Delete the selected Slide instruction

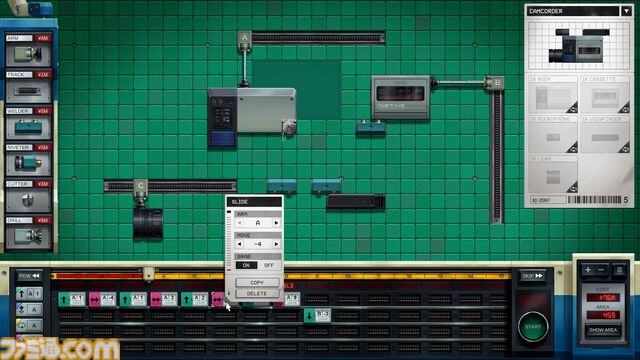pos(257,293)
